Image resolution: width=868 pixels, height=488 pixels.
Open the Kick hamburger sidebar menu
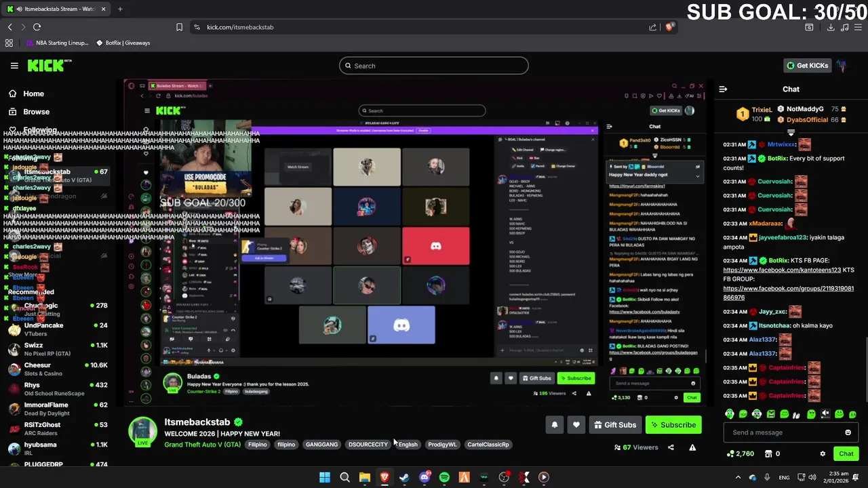pyautogui.click(x=14, y=66)
